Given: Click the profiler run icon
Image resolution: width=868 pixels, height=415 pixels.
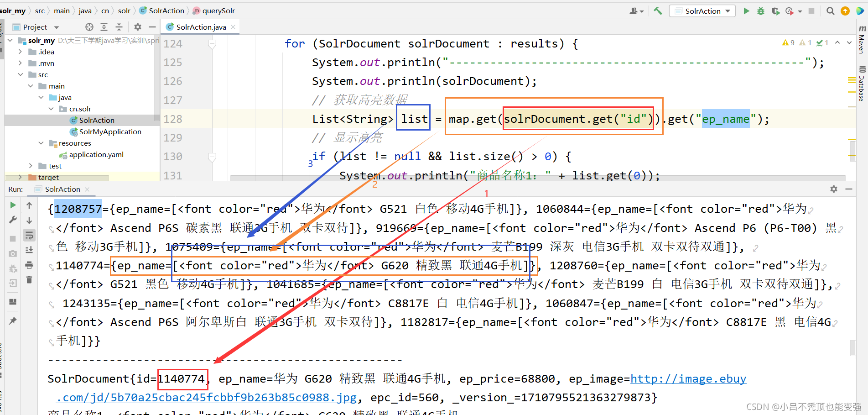Looking at the screenshot, I should [x=790, y=11].
